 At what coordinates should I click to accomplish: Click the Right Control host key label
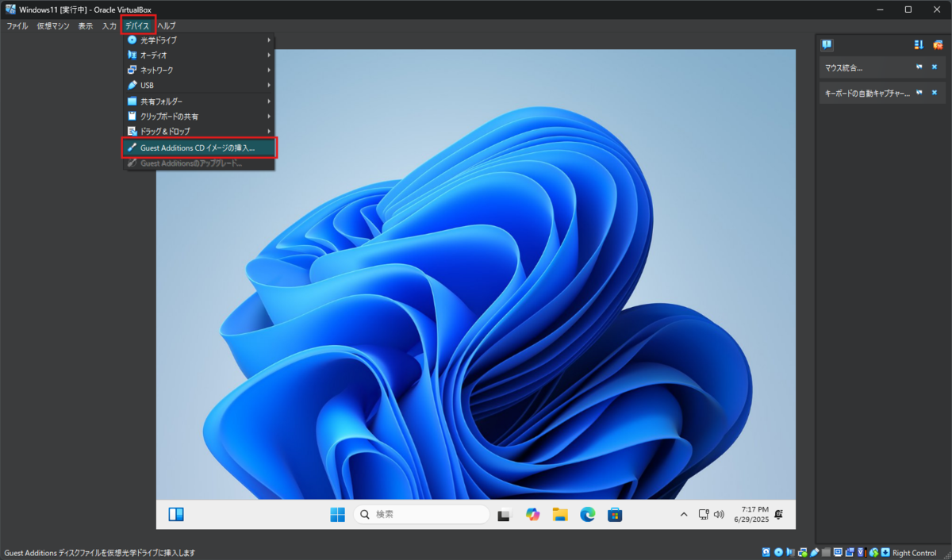pyautogui.click(x=915, y=553)
